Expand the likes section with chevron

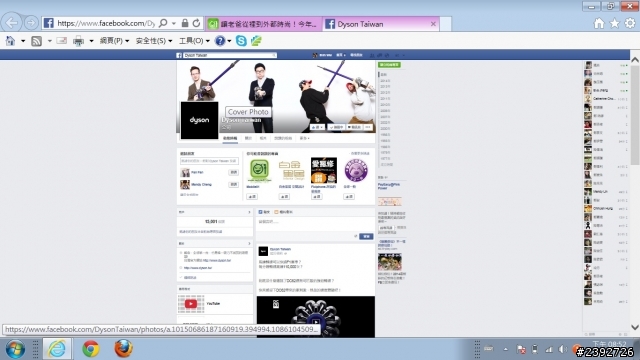pyautogui.click(x=249, y=212)
